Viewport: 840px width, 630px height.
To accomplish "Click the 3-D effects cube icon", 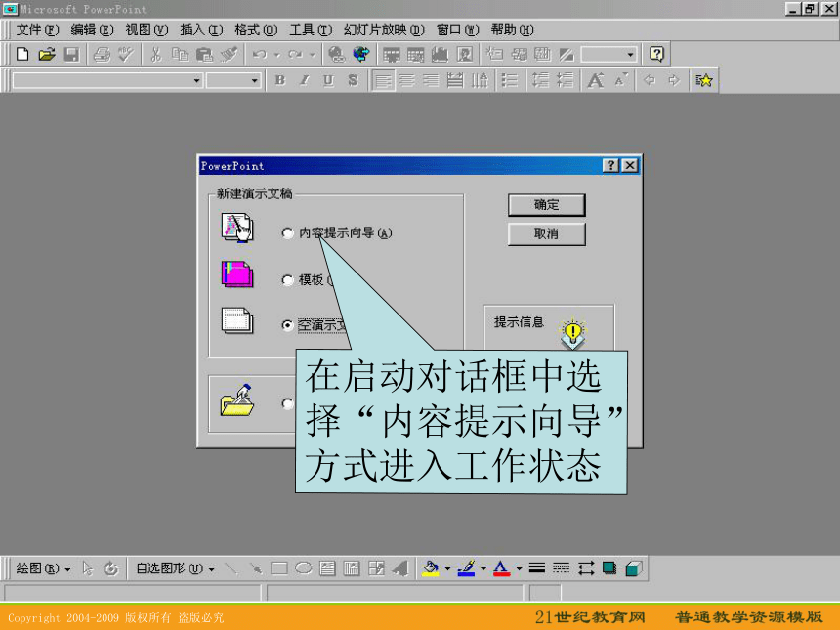I will pos(634,568).
